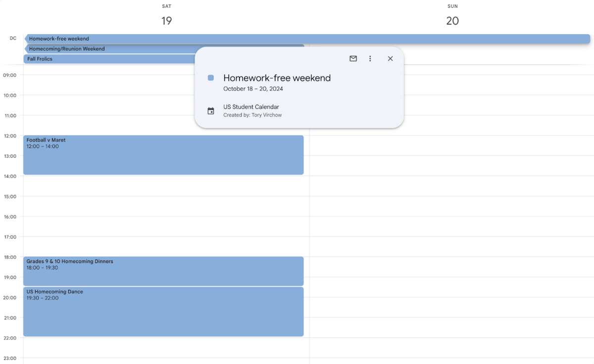Open the US Homecoming Dance event

pos(163,312)
